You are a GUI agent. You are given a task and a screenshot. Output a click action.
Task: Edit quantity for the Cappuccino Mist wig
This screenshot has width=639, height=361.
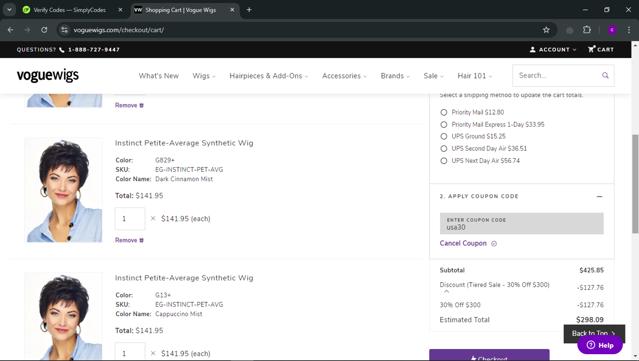pyautogui.click(x=130, y=352)
